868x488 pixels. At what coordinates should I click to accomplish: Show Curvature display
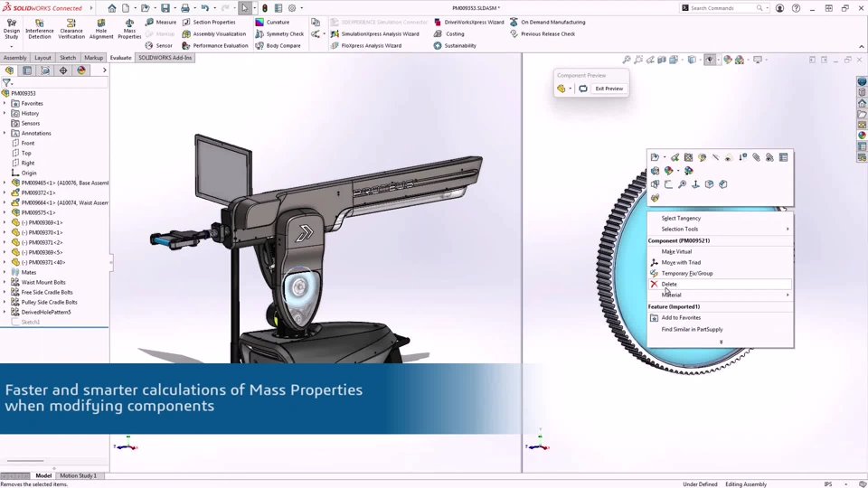pyautogui.click(x=272, y=22)
